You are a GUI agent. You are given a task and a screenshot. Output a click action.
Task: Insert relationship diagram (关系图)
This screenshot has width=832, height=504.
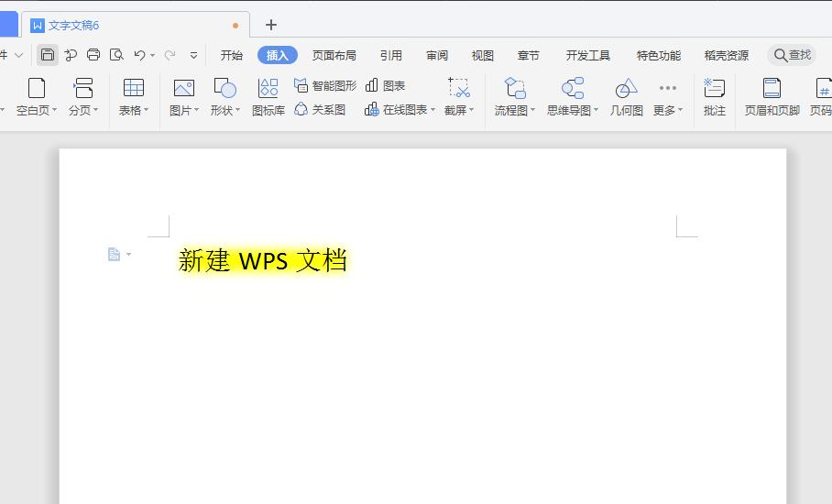pos(320,110)
